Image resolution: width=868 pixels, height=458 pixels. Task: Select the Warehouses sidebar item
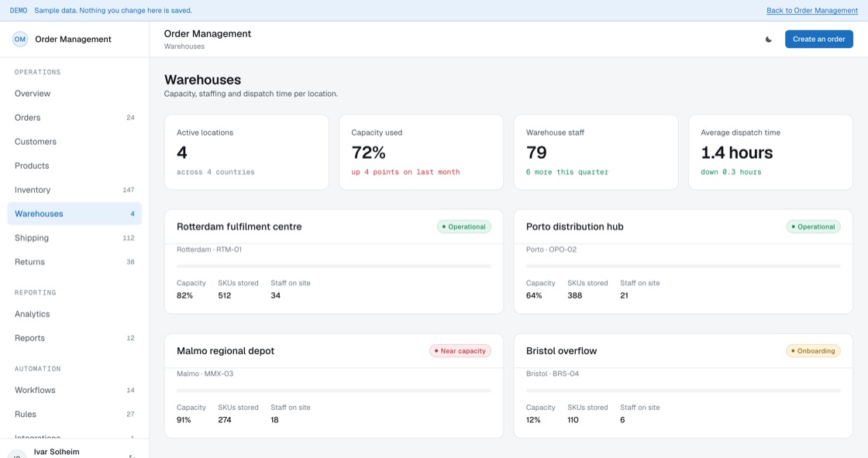(x=74, y=214)
